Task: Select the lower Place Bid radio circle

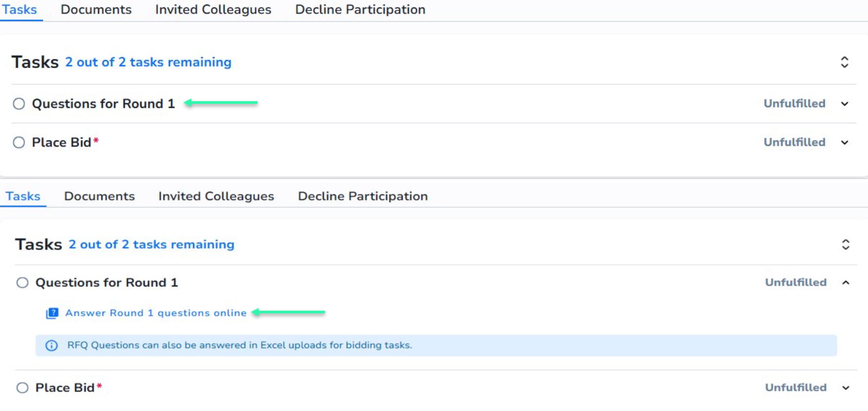Action: (22, 388)
